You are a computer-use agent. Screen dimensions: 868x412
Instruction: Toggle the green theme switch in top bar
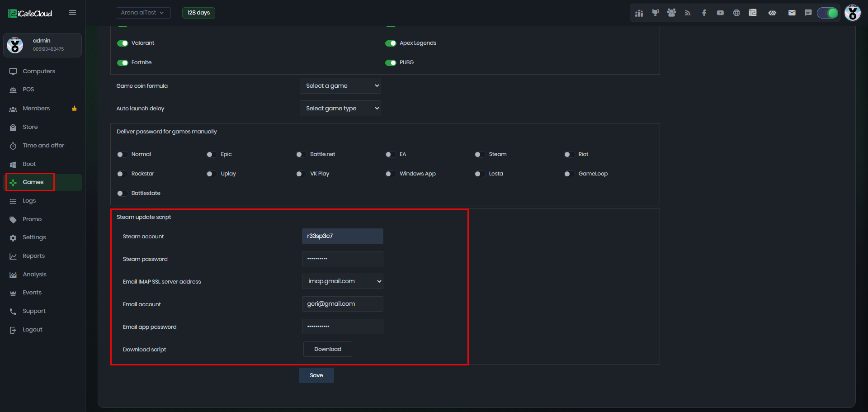828,13
